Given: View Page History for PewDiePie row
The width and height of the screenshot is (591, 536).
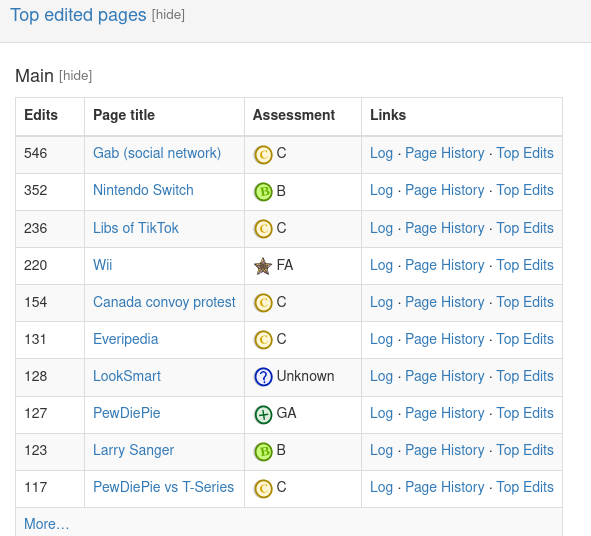Looking at the screenshot, I should (x=445, y=413).
